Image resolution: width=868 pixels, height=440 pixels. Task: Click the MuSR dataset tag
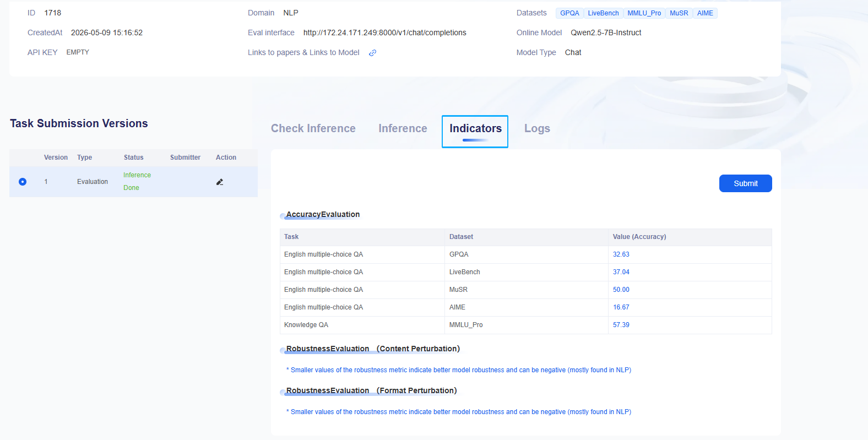pyautogui.click(x=679, y=13)
